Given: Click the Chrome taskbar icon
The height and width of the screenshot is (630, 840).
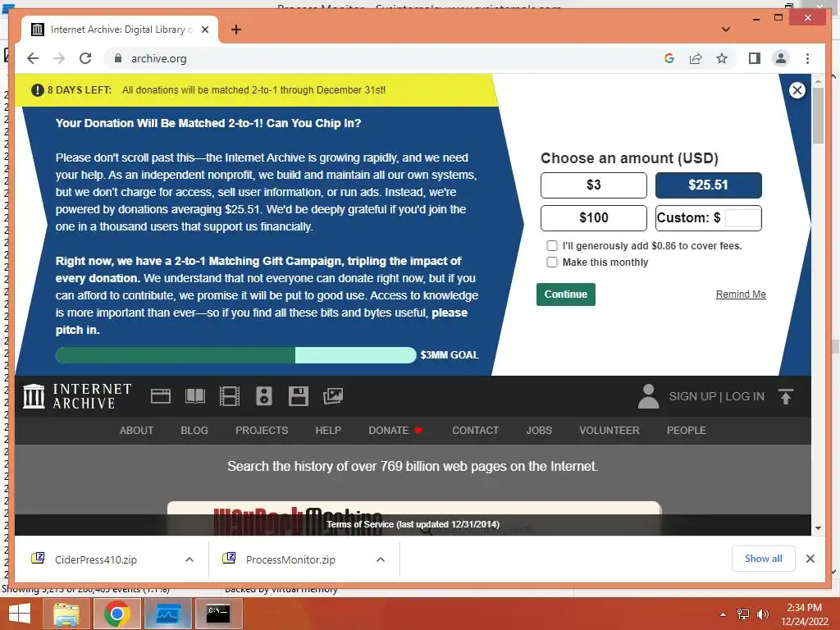Looking at the screenshot, I should [x=117, y=614].
